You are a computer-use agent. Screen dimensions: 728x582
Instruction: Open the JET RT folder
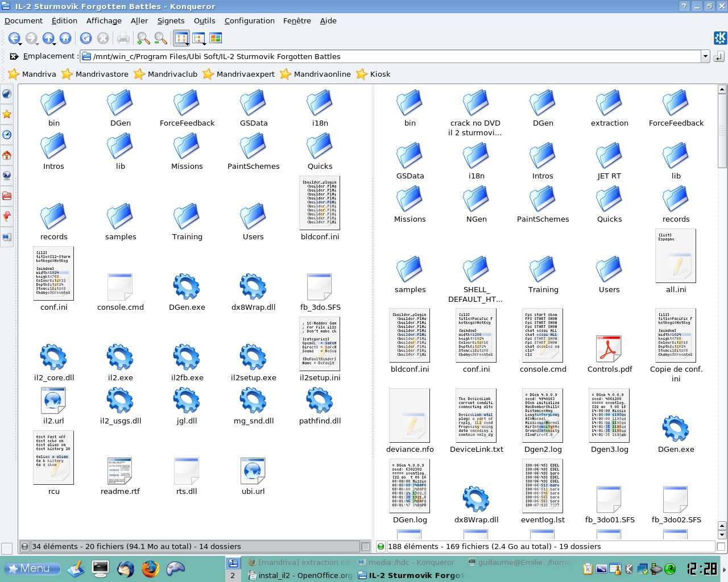point(609,160)
